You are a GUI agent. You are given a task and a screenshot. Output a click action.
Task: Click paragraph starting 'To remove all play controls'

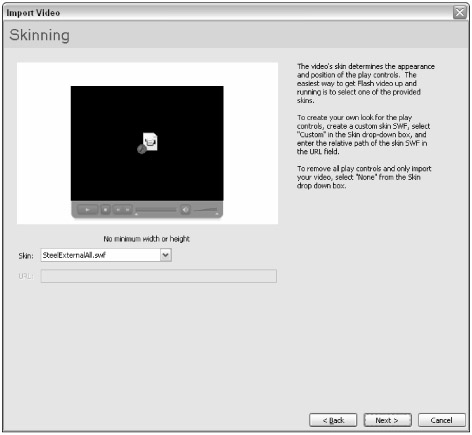[x=364, y=177]
